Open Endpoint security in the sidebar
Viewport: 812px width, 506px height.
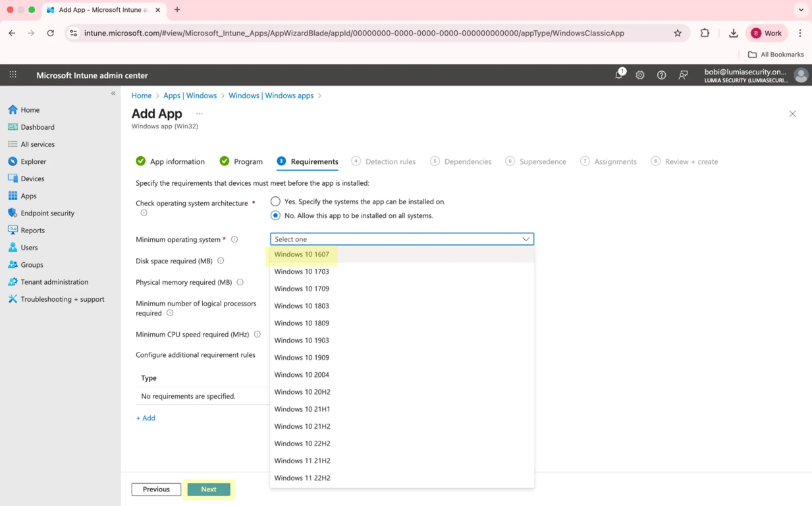click(x=41, y=213)
